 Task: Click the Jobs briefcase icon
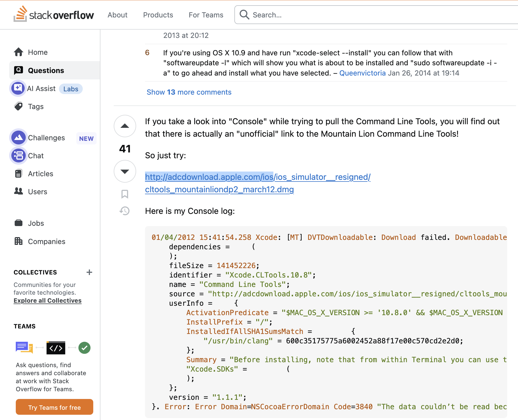click(x=19, y=223)
